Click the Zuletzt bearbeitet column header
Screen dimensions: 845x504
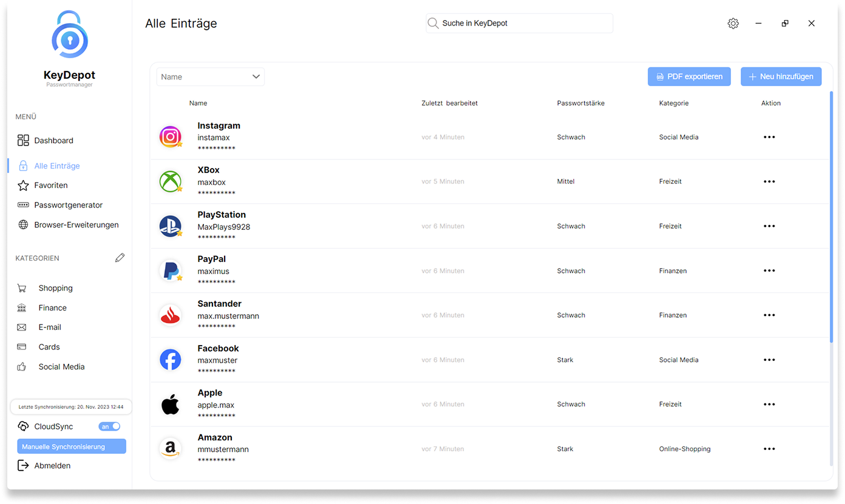[450, 103]
